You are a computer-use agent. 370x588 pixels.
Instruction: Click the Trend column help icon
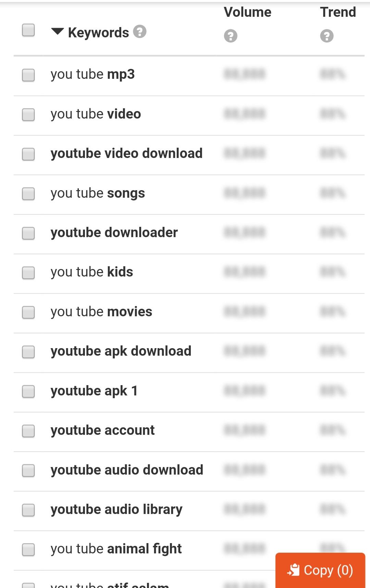coord(327,36)
